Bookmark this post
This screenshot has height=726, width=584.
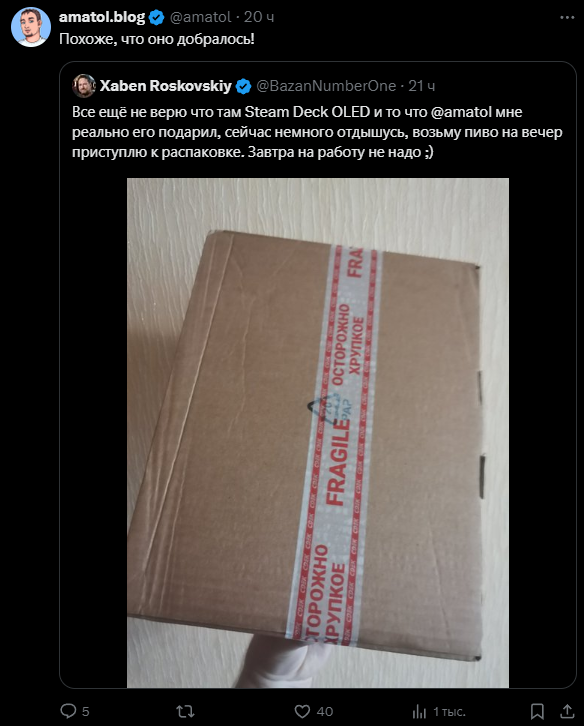click(537, 711)
